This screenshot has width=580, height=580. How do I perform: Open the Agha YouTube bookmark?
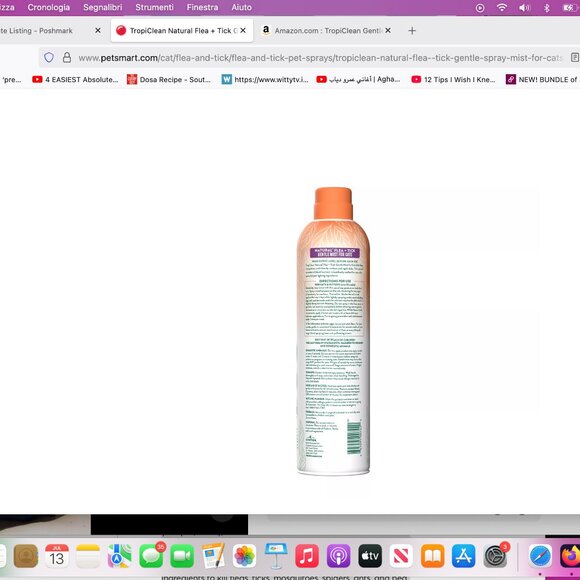(358, 80)
